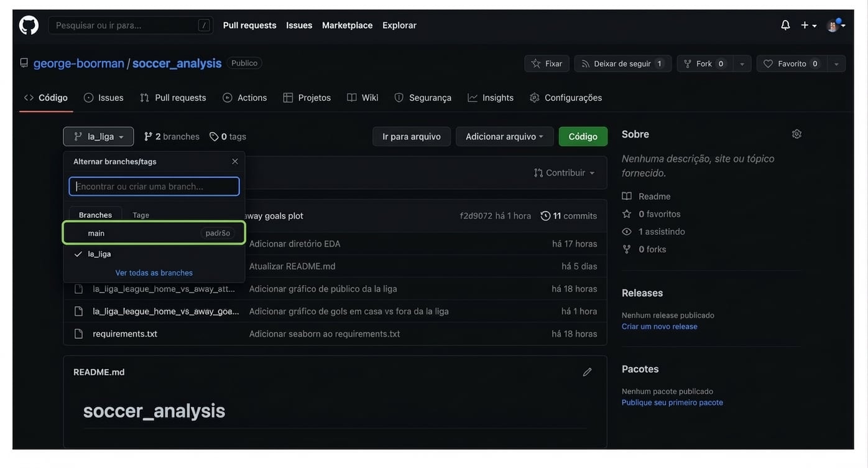868x468 pixels.
Task: Click the Favorito star button
Action: point(792,63)
